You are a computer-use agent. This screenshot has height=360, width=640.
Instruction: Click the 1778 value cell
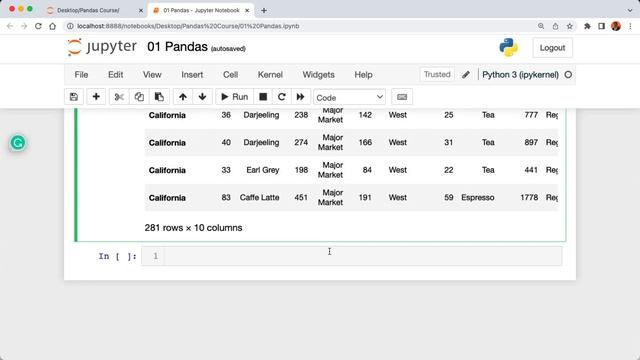(529, 198)
